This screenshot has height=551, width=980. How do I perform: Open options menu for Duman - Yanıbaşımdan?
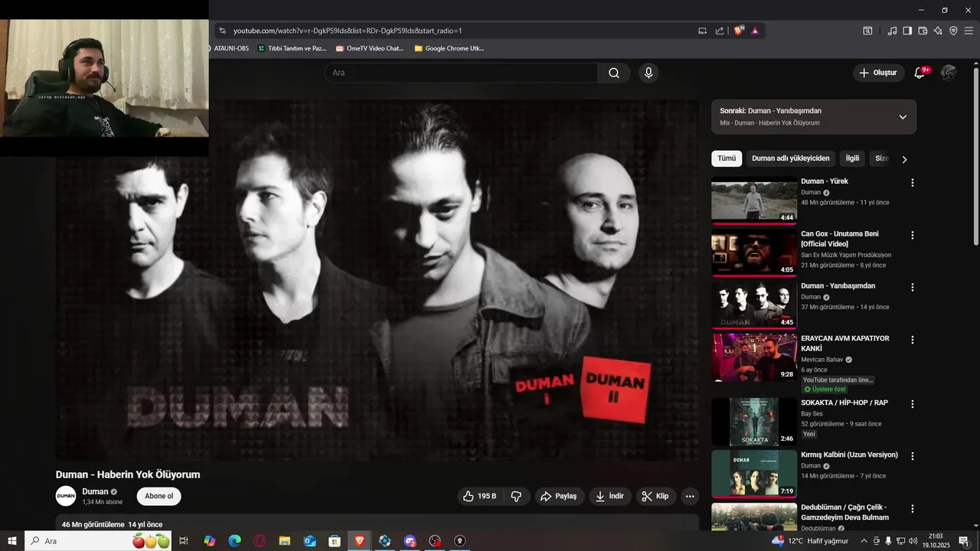click(912, 287)
